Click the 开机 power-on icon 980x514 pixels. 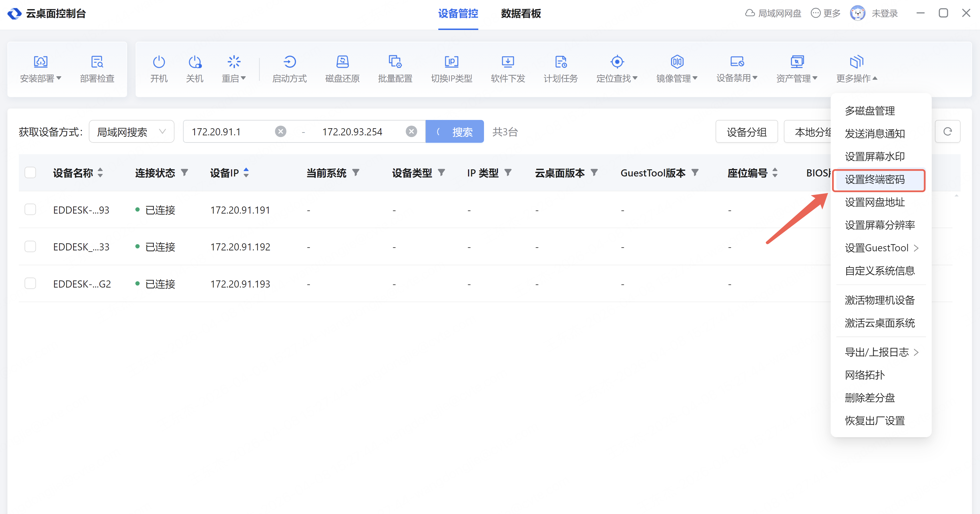tap(159, 62)
